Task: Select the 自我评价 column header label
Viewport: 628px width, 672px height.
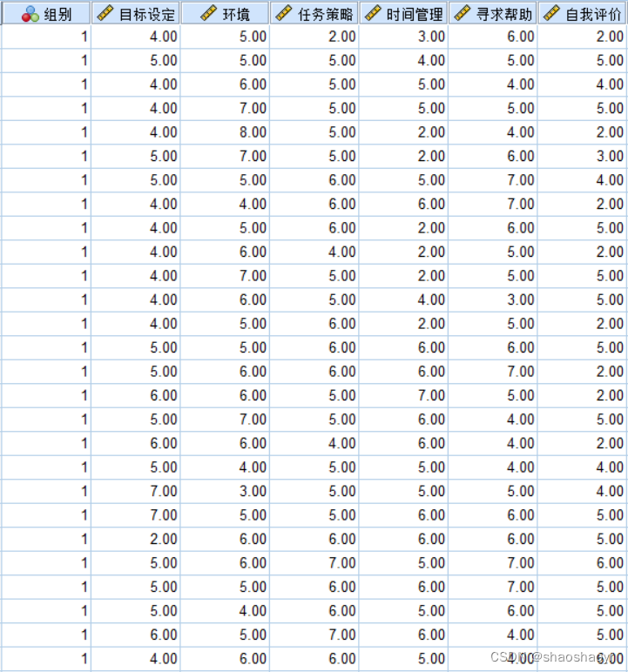Action: (593, 15)
